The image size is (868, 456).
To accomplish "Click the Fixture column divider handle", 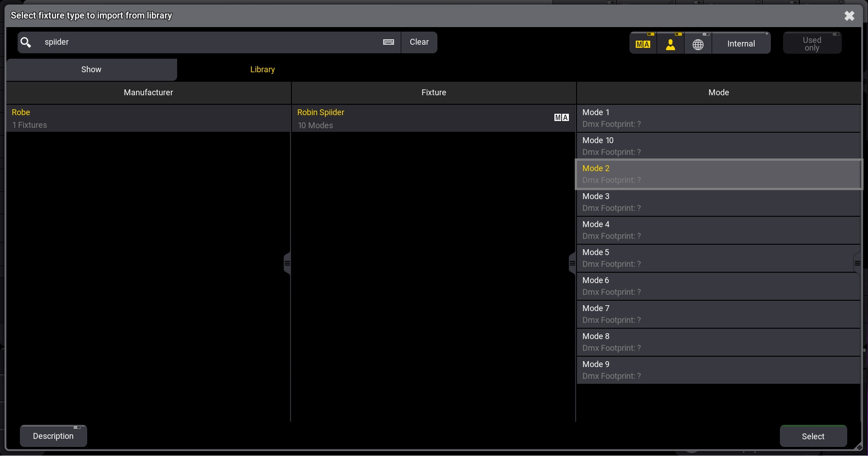I will point(572,263).
